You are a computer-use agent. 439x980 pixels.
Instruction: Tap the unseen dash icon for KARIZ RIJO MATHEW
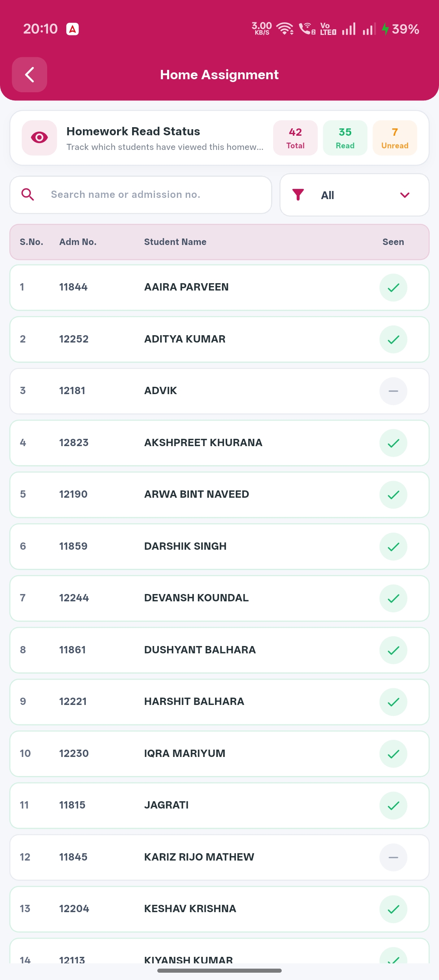pos(393,857)
